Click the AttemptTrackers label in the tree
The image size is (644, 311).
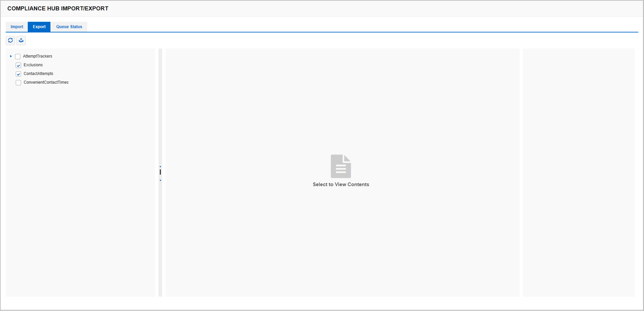37,56
